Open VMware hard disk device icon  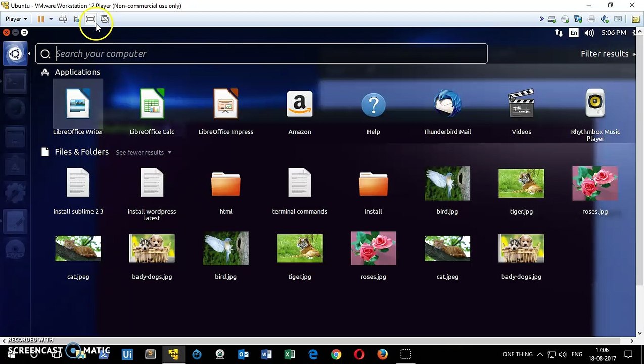[x=552, y=19]
